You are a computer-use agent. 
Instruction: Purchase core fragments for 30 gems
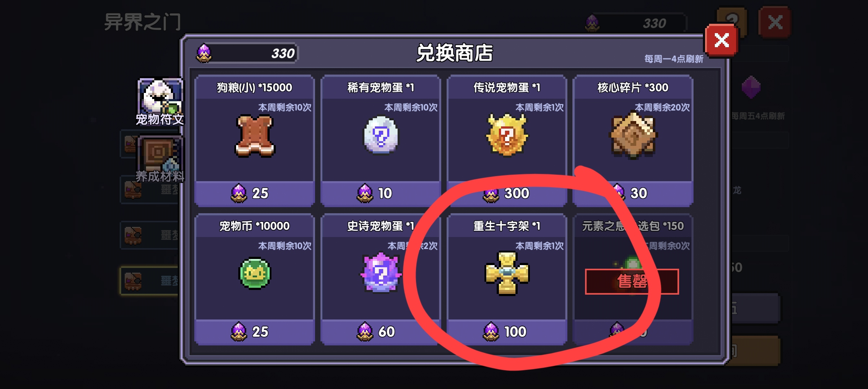[633, 193]
